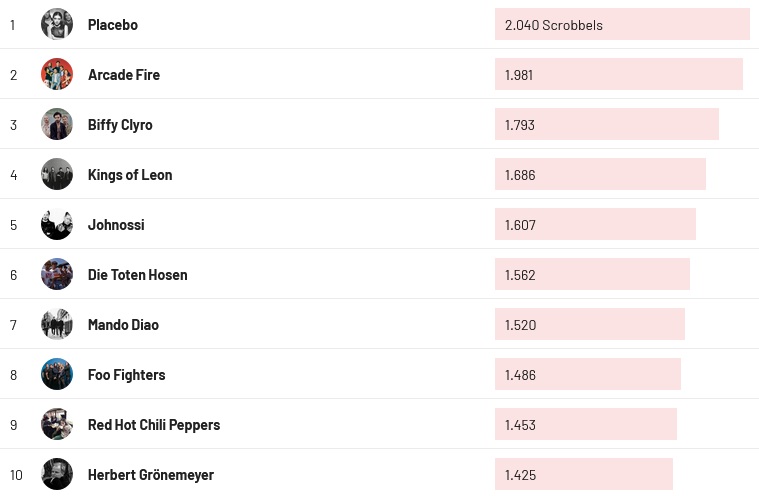
Task: Click the 1.520 bar for Mando Diao
Action: click(x=589, y=325)
